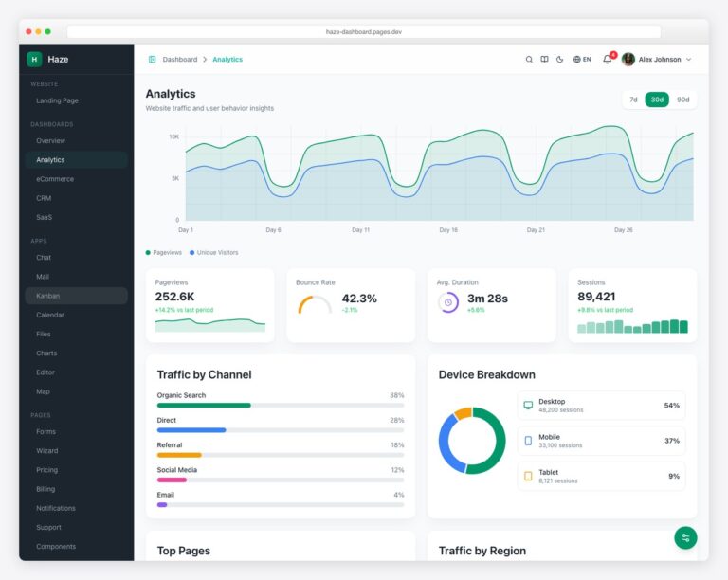Image resolution: width=728 pixels, height=580 pixels.
Task: Open the Kanban app
Action: pyautogui.click(x=76, y=296)
